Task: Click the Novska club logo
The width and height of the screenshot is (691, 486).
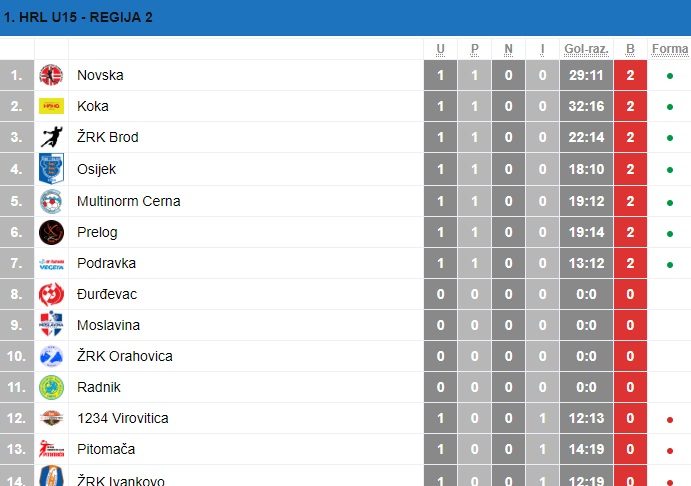Action: [51, 75]
